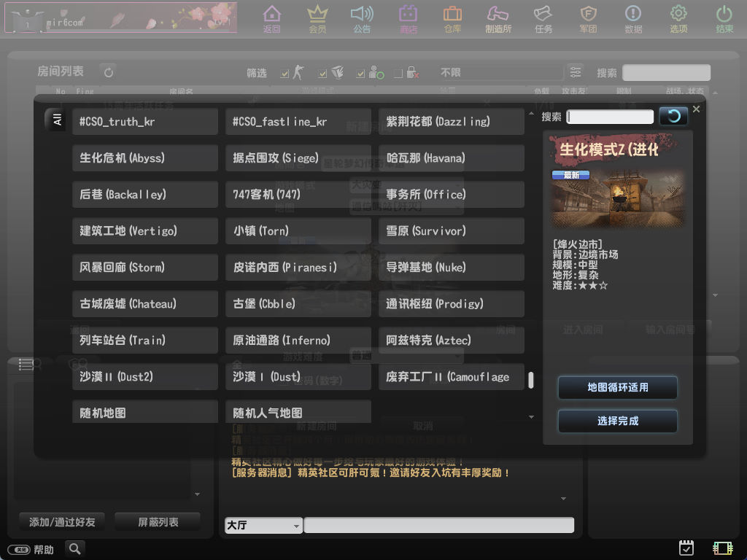Focus the map search input field
747x560 pixels.
(610, 117)
